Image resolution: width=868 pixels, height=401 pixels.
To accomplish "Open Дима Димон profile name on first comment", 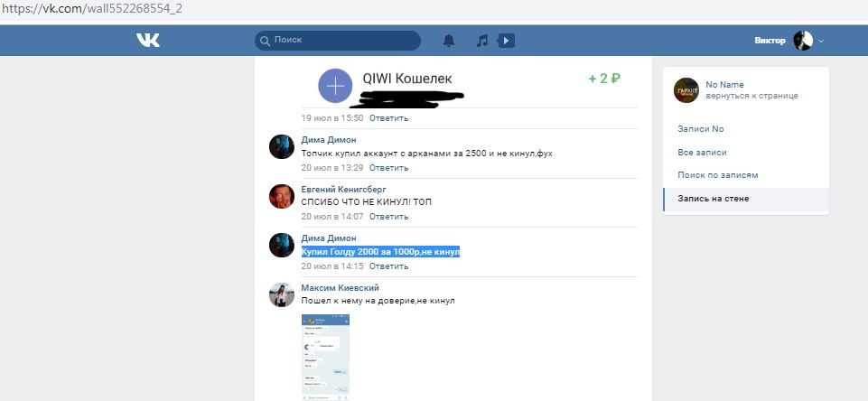I will (329, 140).
